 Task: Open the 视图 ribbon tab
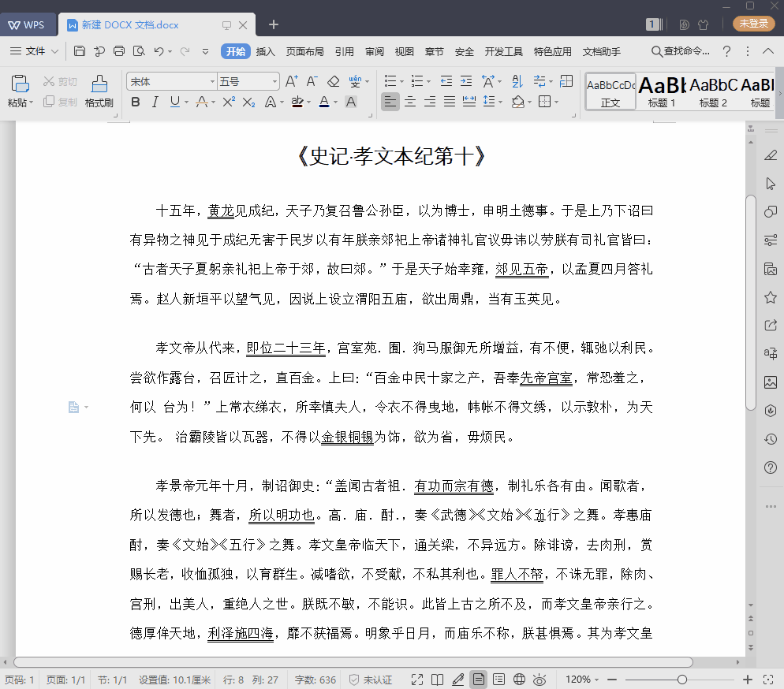(x=404, y=51)
